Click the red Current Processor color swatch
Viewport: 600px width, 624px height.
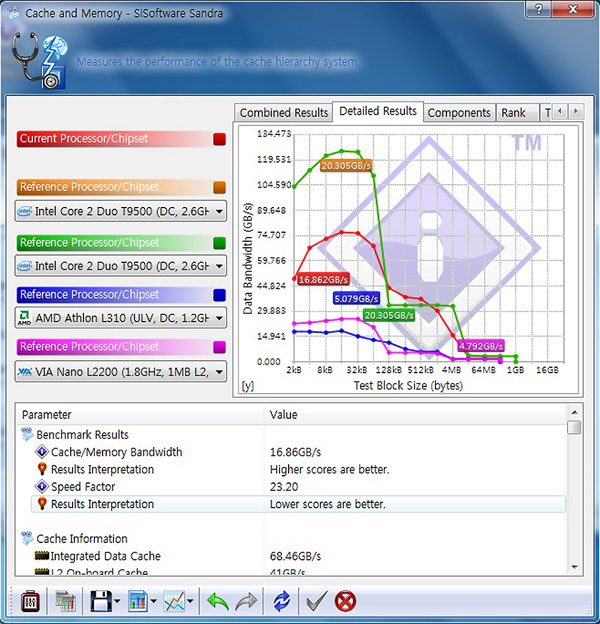click(x=219, y=139)
